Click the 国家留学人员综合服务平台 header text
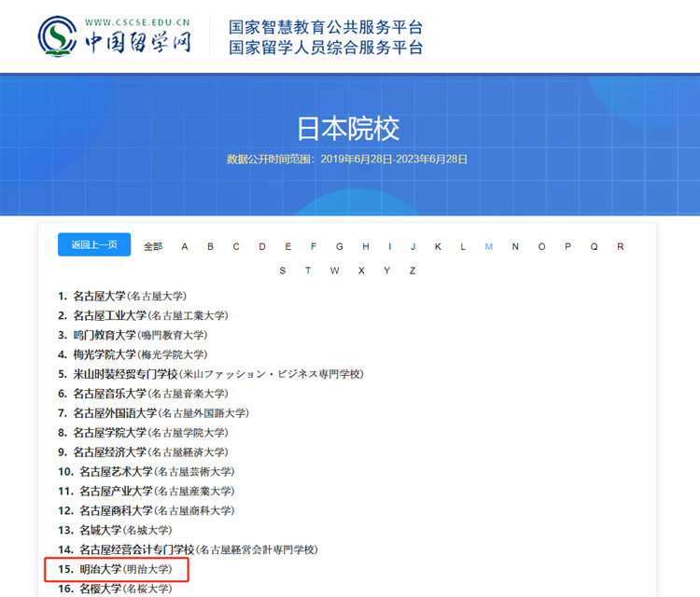700x597 pixels. point(326,48)
